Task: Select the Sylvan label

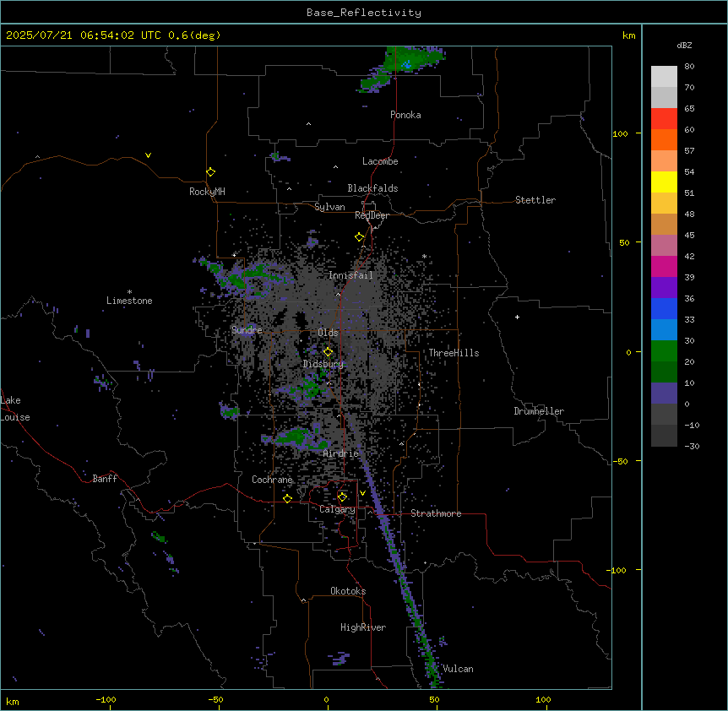Action: pyautogui.click(x=329, y=207)
